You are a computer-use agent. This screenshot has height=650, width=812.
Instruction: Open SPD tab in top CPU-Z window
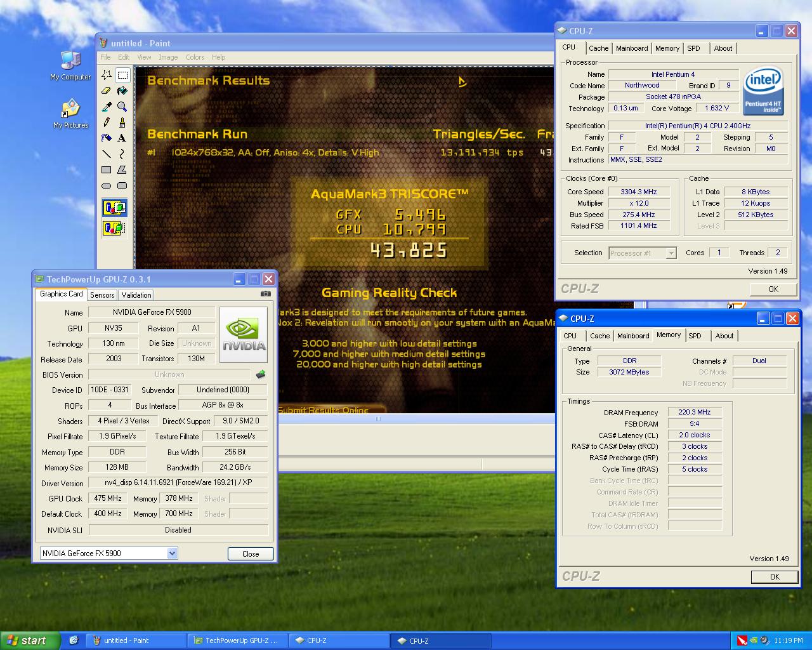[x=694, y=48]
